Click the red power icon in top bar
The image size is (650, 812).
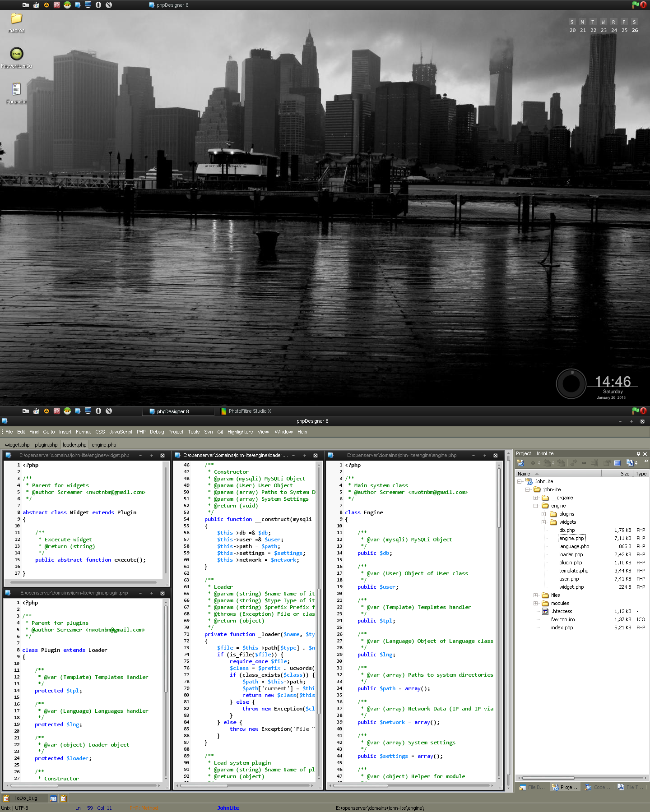point(643,5)
